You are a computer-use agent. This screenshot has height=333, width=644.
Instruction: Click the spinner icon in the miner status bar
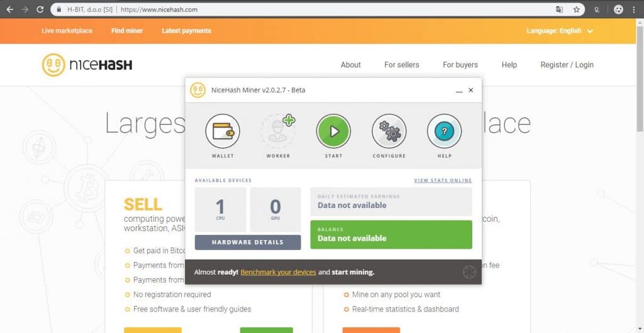(x=469, y=272)
